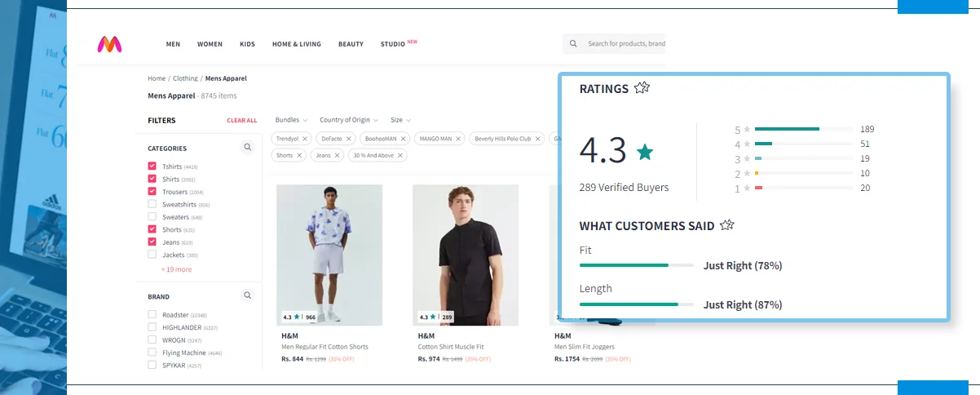
Task: Click the 1-star row star icon
Action: click(746, 189)
